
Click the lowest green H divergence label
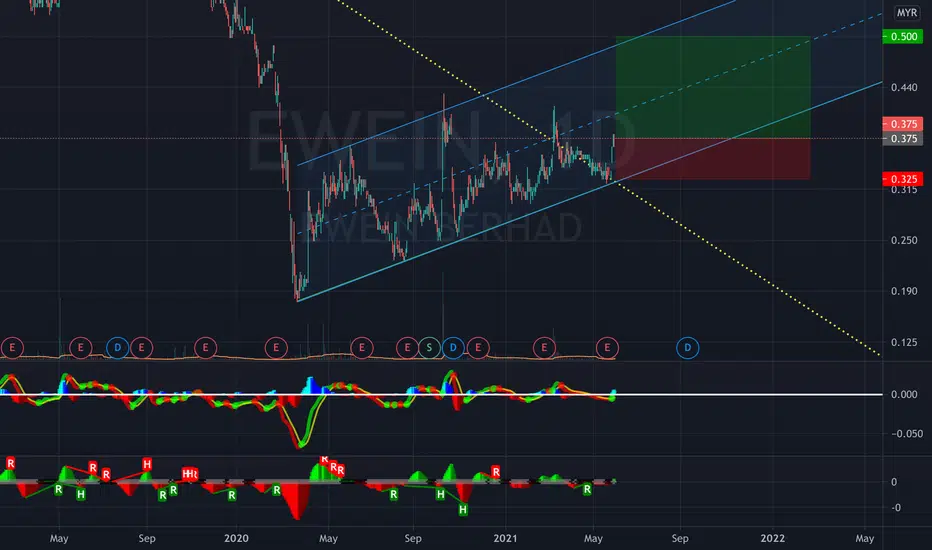click(x=462, y=510)
